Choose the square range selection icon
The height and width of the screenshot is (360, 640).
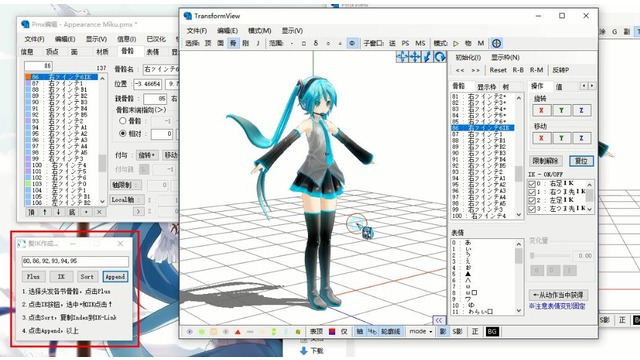pyautogui.click(x=304, y=43)
